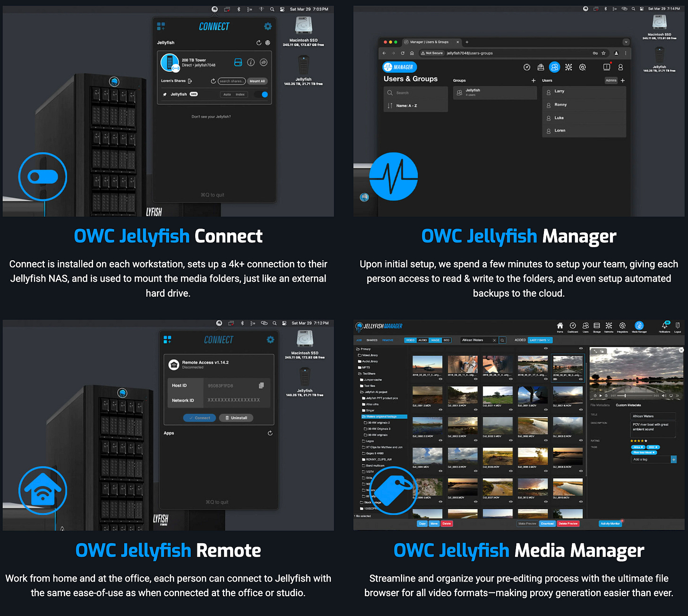Open the active Users icon in the Users & Groups toolbar
688x616 pixels.
coord(555,68)
